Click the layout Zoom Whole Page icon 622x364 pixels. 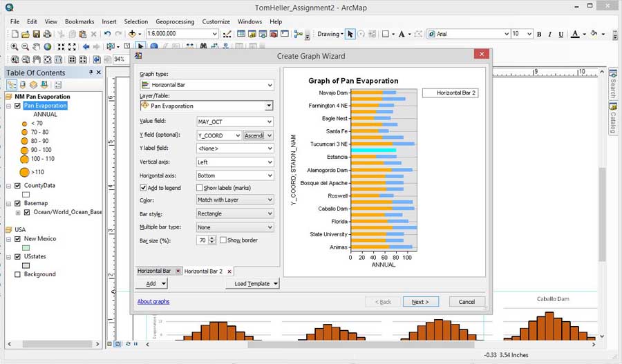click(x=47, y=59)
